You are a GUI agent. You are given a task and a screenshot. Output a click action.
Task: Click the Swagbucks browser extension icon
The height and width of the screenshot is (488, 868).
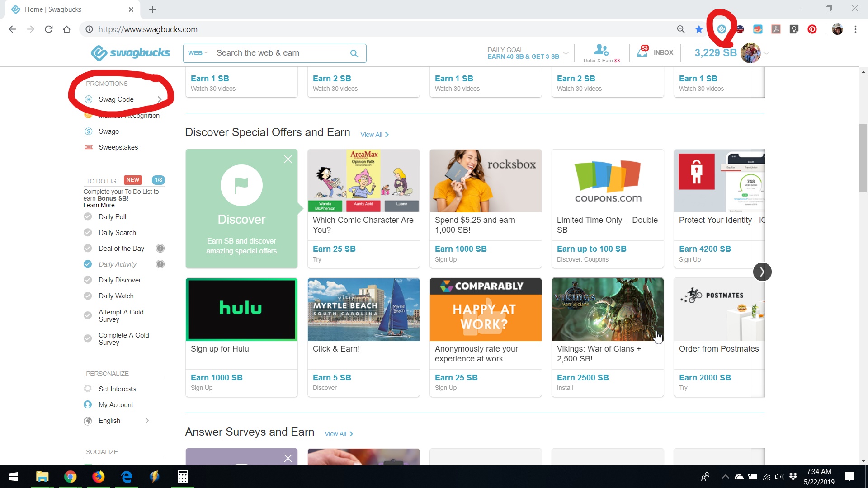click(x=722, y=29)
